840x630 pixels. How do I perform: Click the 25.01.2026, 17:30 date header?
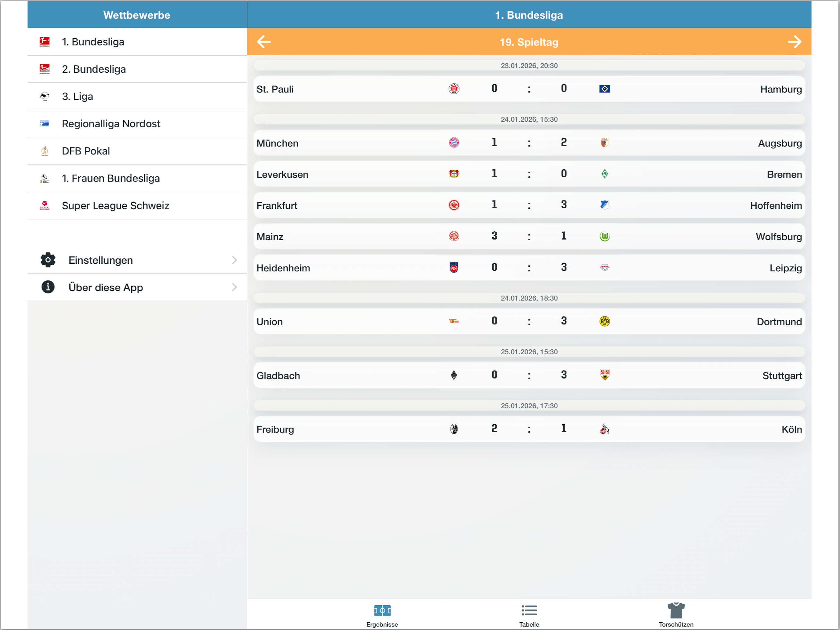pyautogui.click(x=529, y=406)
